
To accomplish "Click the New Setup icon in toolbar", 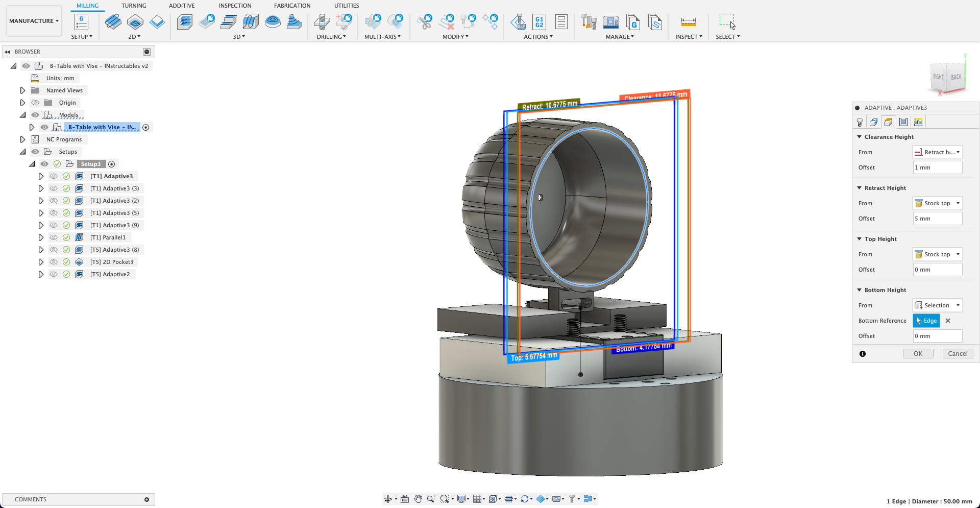I will pyautogui.click(x=81, y=22).
